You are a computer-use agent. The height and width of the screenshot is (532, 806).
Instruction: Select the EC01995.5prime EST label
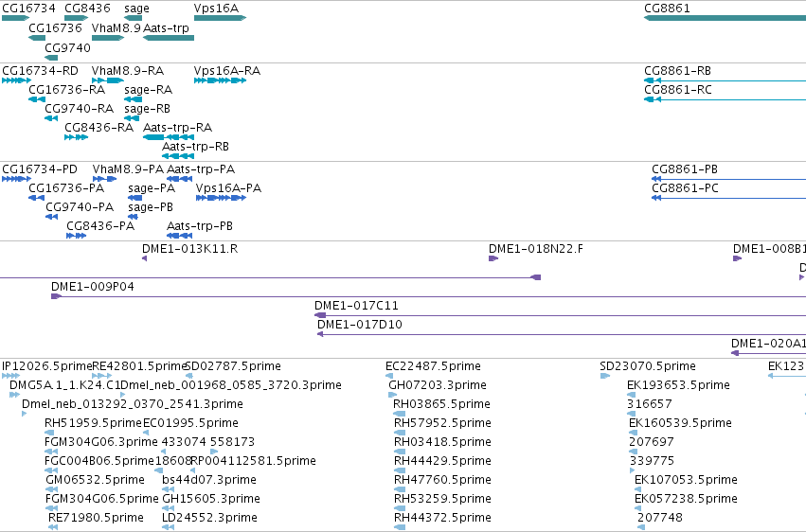pos(190,424)
